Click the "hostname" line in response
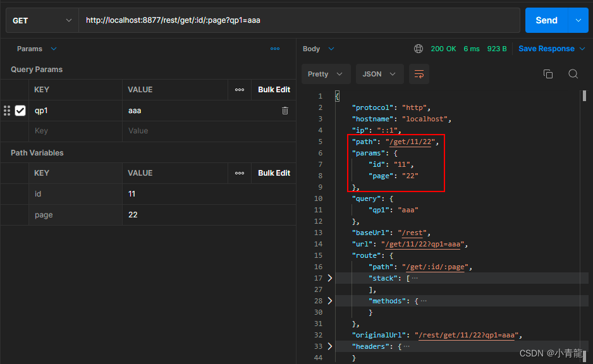The width and height of the screenshot is (593, 364). (x=401, y=119)
